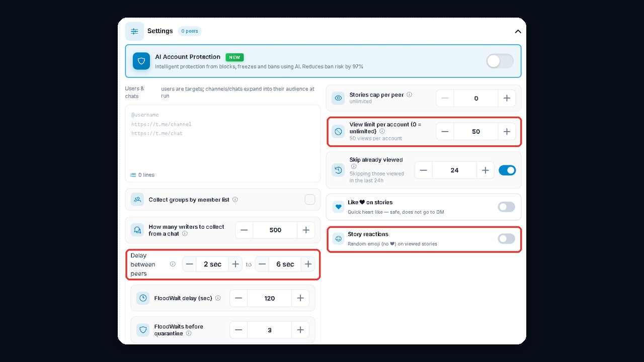Collapse the Settings panel chevron
The image size is (644, 362).
518,31
